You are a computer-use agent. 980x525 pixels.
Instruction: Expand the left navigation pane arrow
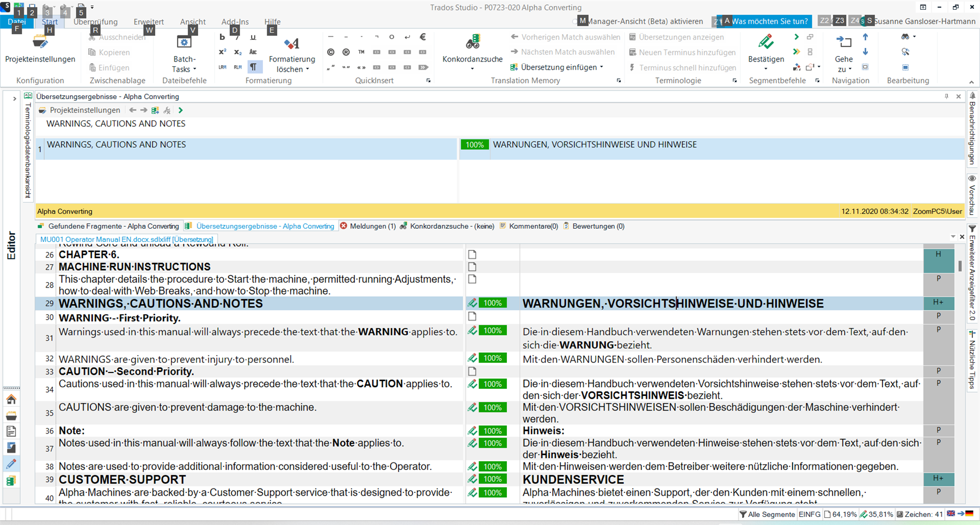tap(15, 99)
